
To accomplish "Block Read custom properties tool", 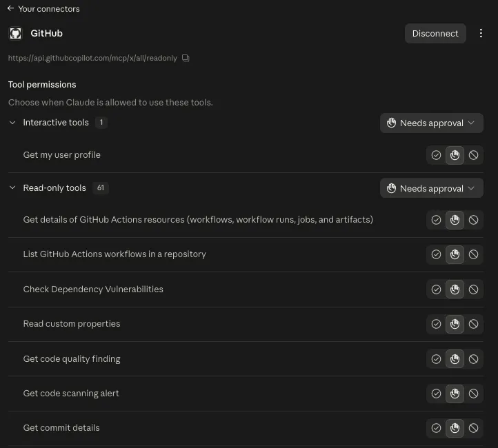I will tap(474, 324).
